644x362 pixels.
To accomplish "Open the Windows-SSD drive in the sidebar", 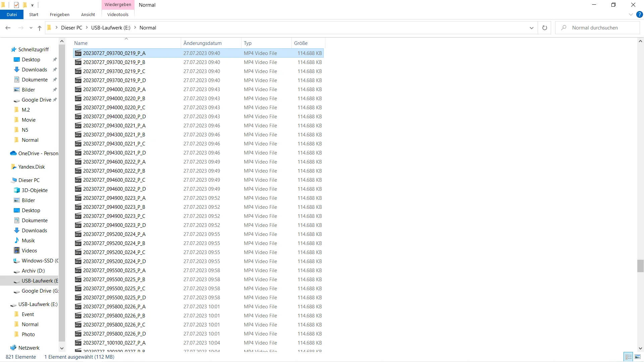I will 36,261.
